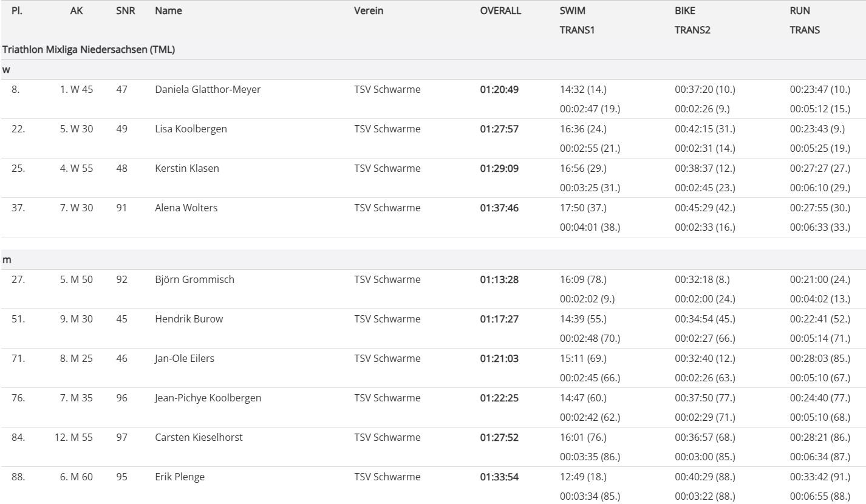Select the Verein column header
This screenshot has width=866, height=504.
(x=369, y=10)
